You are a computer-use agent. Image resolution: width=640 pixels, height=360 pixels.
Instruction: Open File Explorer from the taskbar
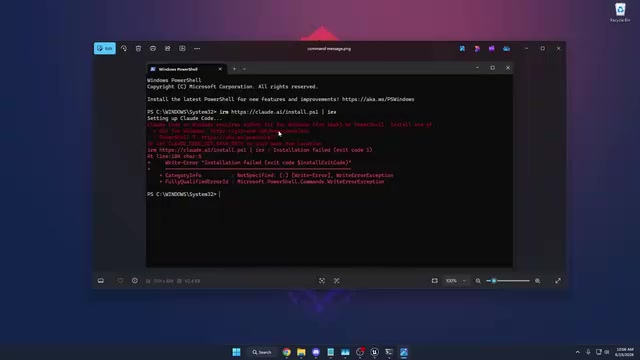[x=301, y=352]
